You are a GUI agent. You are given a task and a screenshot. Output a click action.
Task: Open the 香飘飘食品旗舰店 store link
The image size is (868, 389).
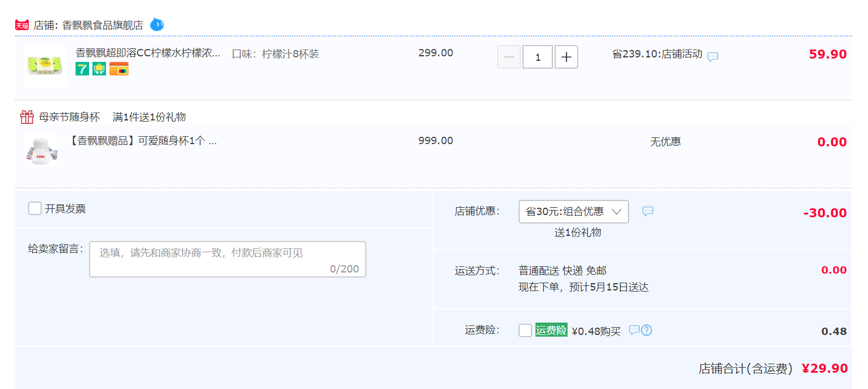pyautogui.click(x=103, y=25)
